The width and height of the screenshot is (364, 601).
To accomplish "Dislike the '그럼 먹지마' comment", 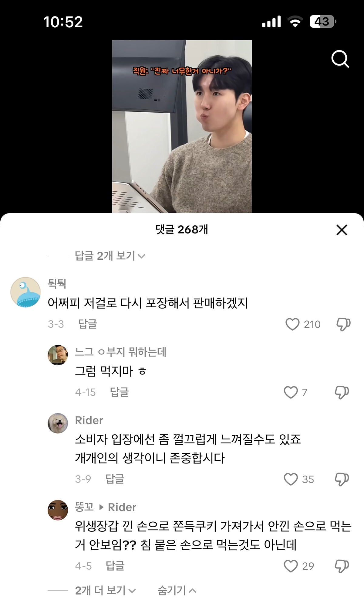I will pyautogui.click(x=342, y=392).
